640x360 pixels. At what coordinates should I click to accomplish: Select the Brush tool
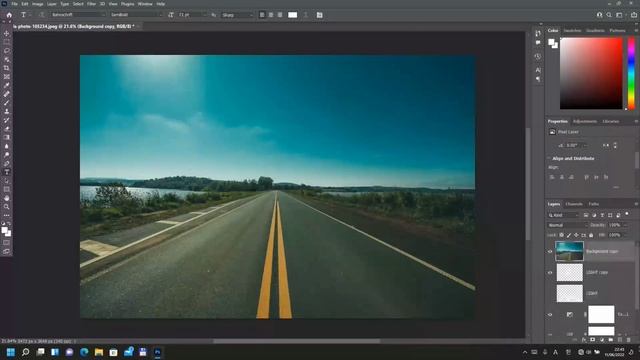7,102
